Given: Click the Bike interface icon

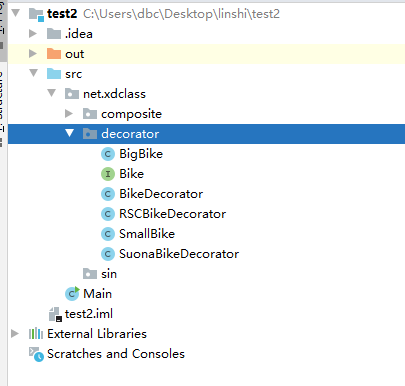Looking at the screenshot, I should click(x=108, y=174).
